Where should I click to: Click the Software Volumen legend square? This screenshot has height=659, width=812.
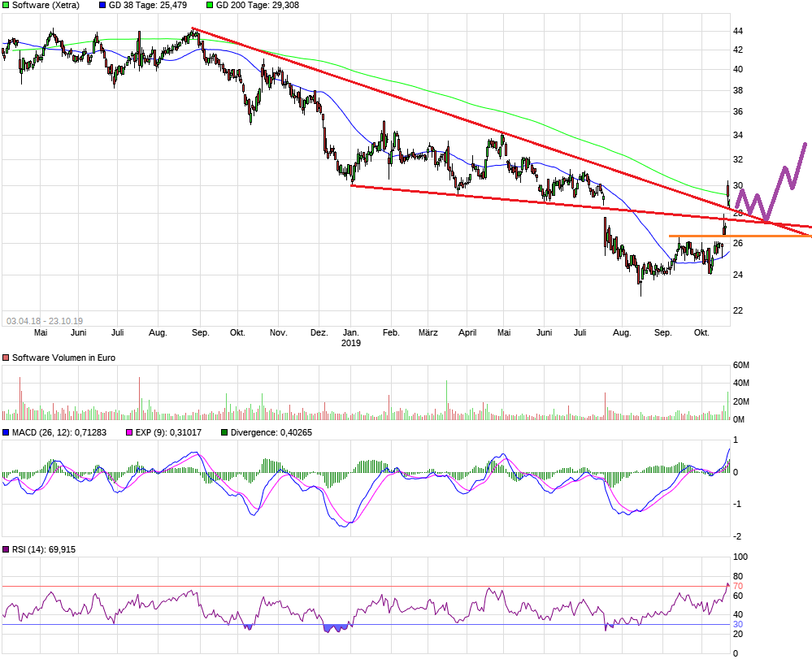tap(6, 358)
